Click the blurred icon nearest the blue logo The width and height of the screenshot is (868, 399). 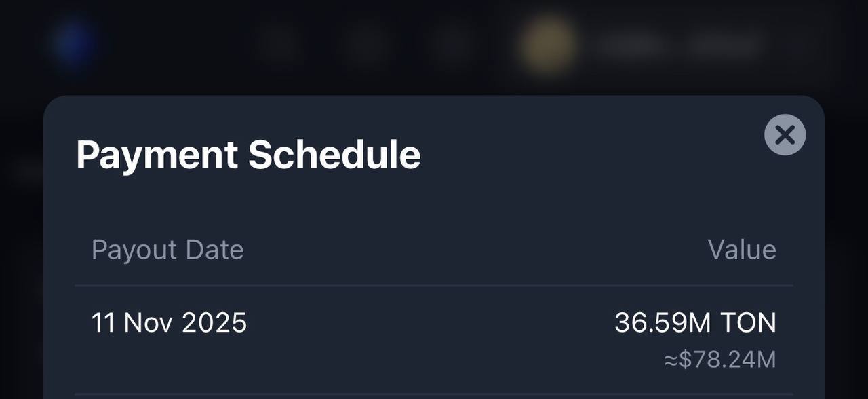click(279, 43)
